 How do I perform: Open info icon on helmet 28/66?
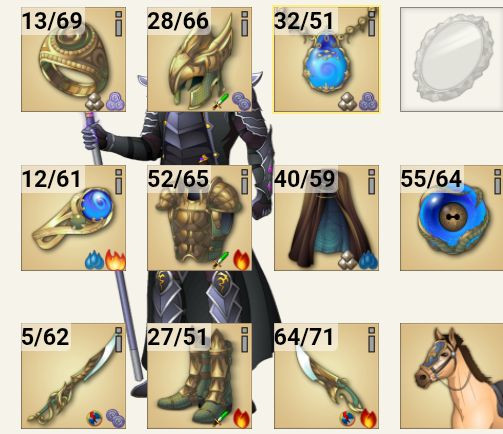coord(245,23)
